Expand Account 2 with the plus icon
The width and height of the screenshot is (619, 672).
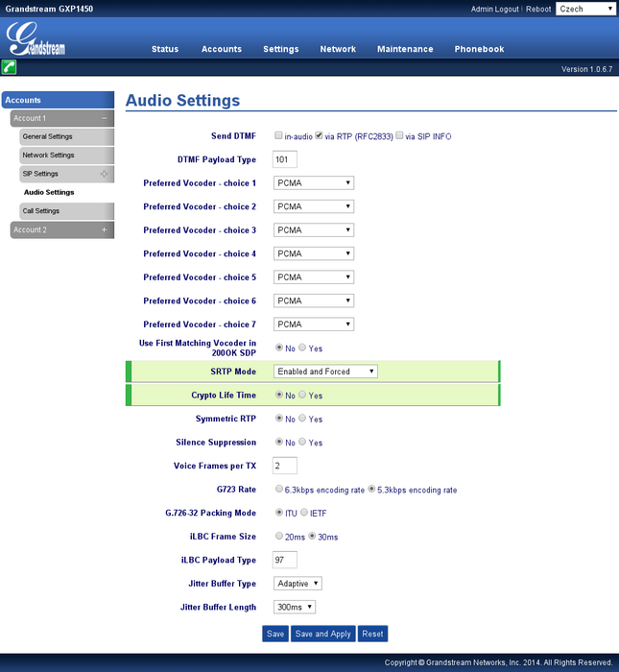click(104, 229)
